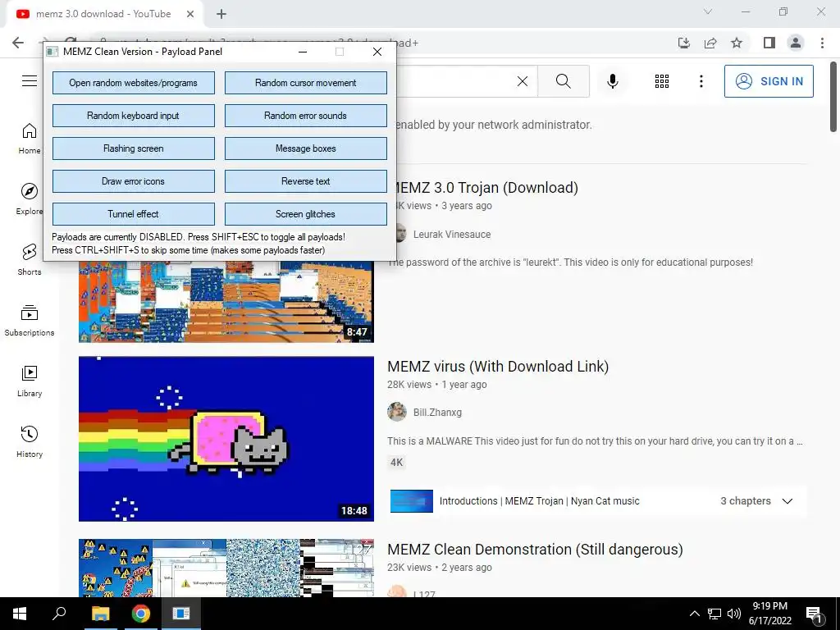Click the taskbar clock 9:19 PM

(x=769, y=606)
